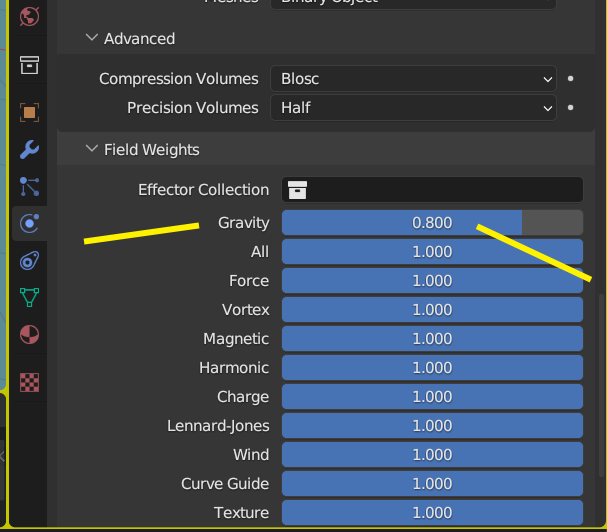
Task: Open the Compression Volumes dropdown
Action: pos(413,79)
